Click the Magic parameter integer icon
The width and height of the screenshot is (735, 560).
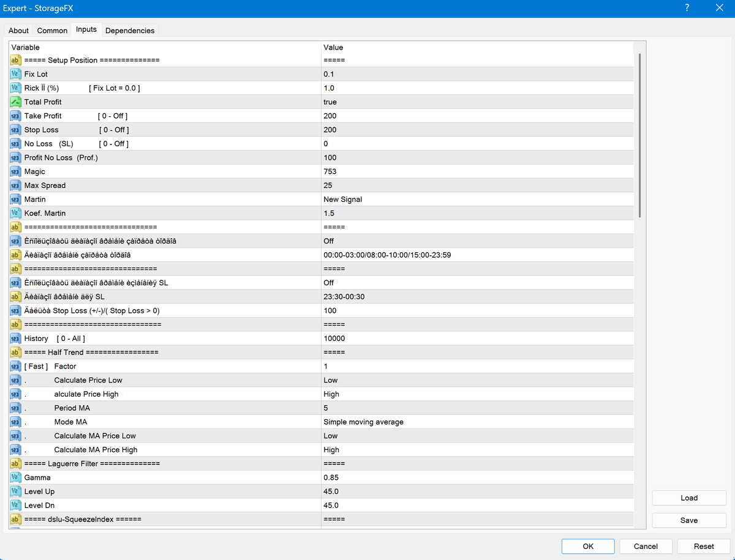(x=16, y=172)
